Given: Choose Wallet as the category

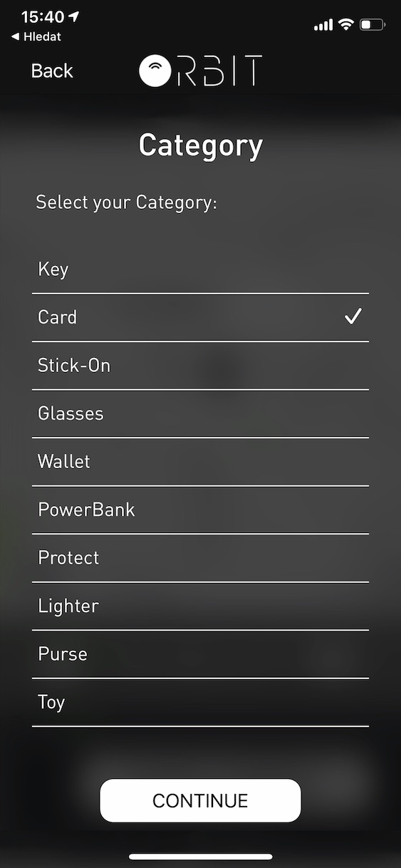Looking at the screenshot, I should point(200,462).
